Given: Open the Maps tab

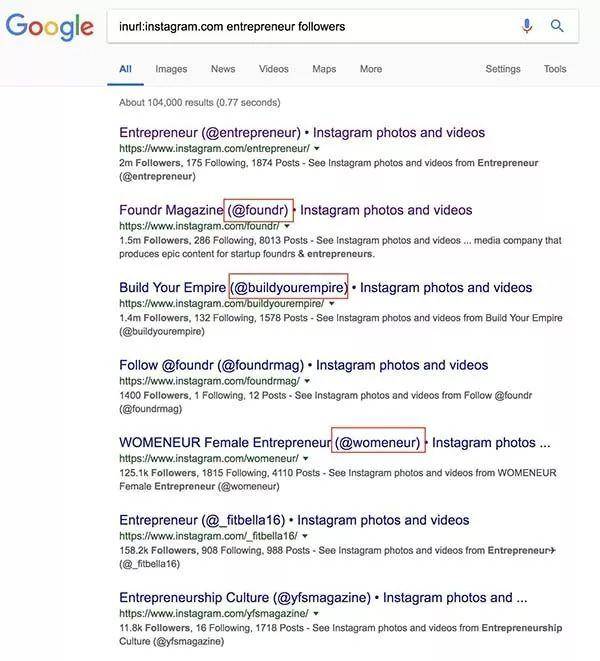Looking at the screenshot, I should click(324, 69).
